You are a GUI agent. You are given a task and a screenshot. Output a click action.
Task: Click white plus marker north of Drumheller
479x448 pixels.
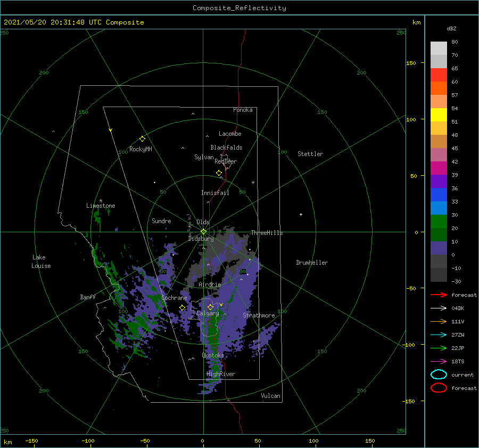pyautogui.click(x=301, y=214)
